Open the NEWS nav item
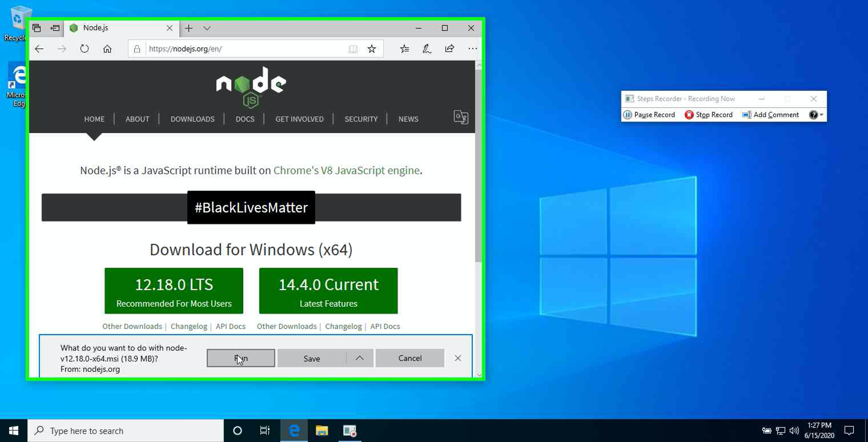This screenshot has width=868, height=442. 408,119
